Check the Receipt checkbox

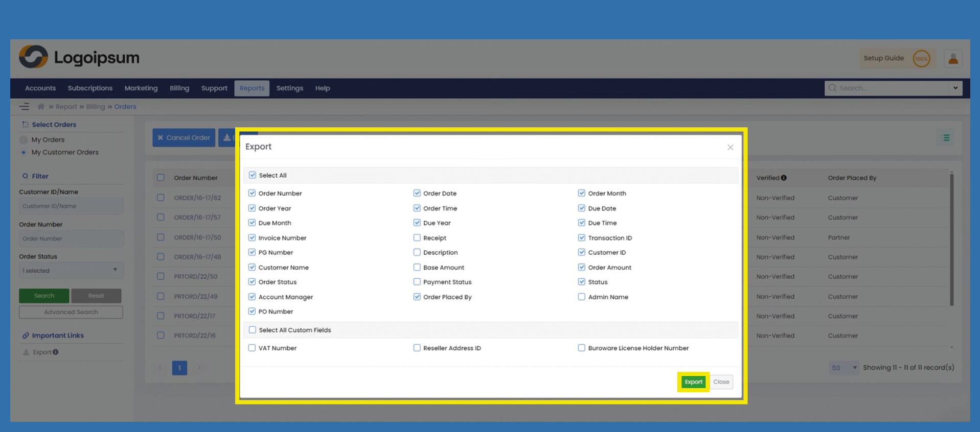tap(417, 238)
